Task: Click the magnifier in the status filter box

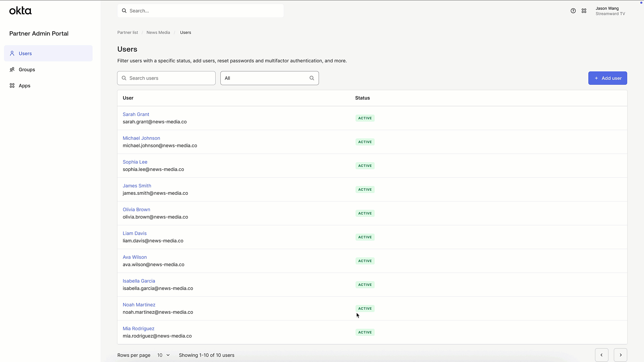Action: click(312, 78)
